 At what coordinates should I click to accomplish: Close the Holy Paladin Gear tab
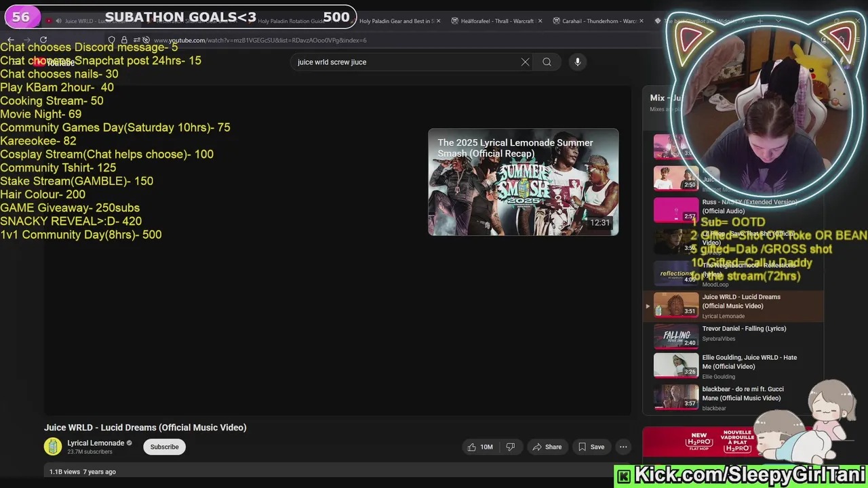coord(438,21)
